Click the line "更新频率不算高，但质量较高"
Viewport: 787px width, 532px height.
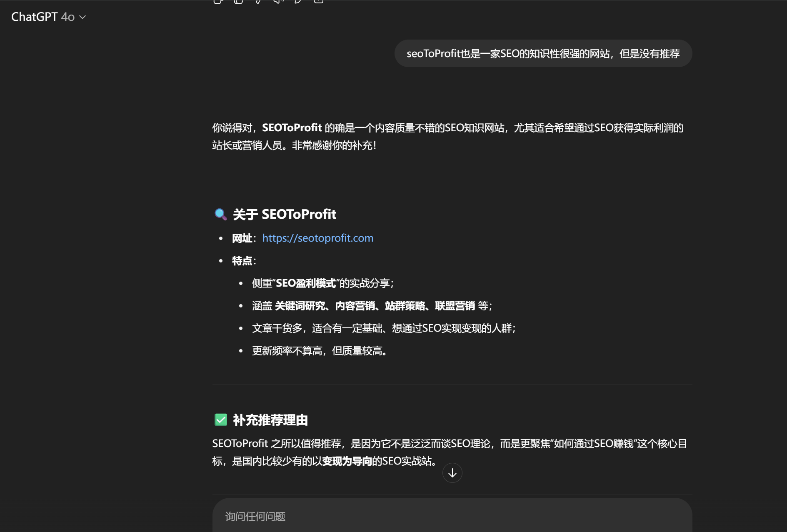click(x=320, y=351)
